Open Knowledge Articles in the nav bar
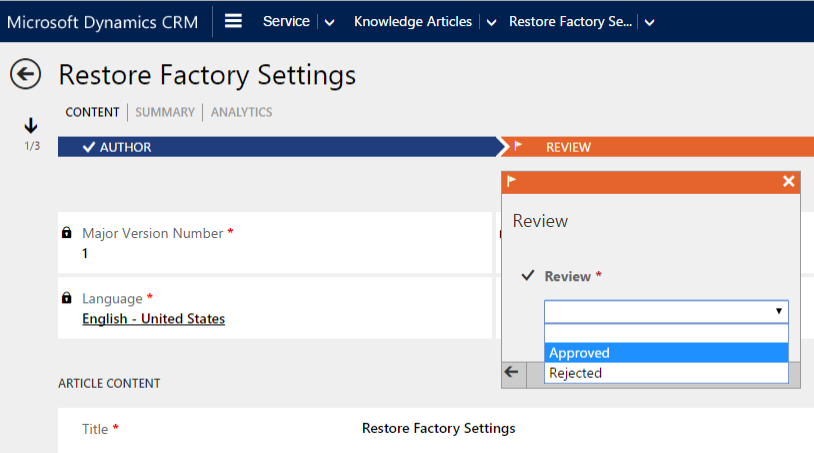 (x=413, y=21)
